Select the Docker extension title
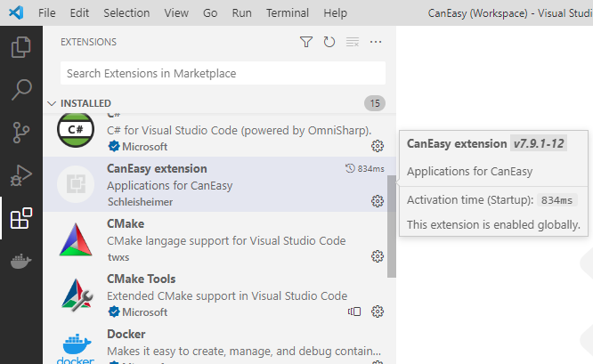The height and width of the screenshot is (364, 593). [x=126, y=334]
